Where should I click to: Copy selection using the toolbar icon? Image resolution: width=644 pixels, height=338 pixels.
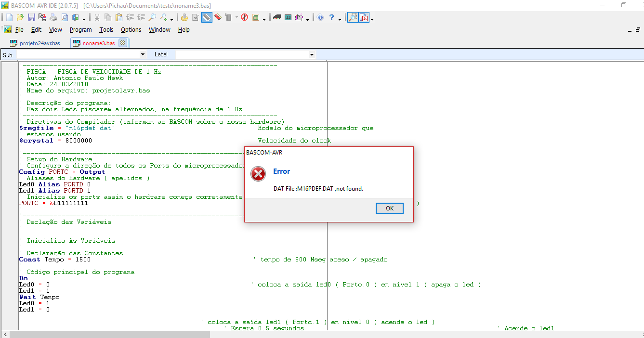107,17
